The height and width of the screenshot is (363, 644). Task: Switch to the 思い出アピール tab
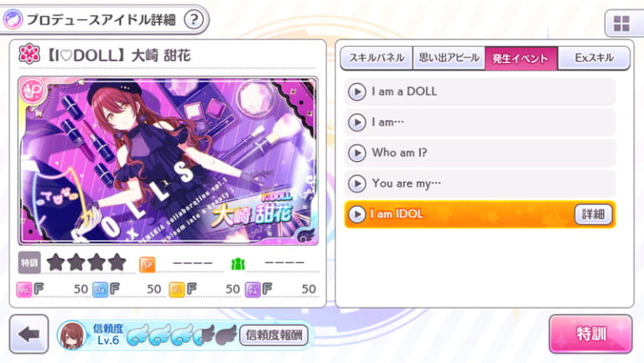(x=449, y=58)
